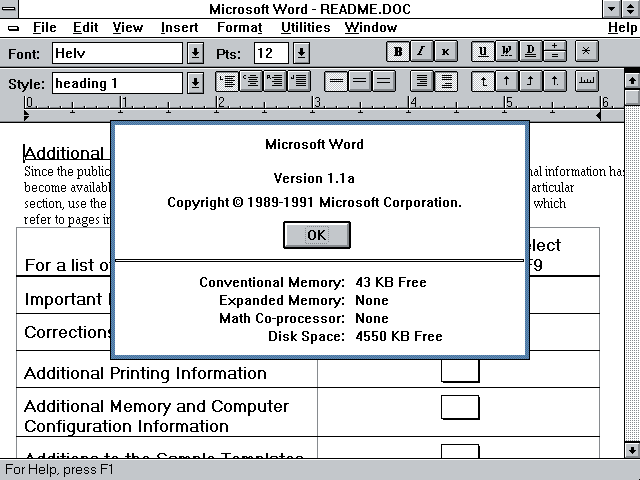The width and height of the screenshot is (640, 480).
Task: Open the Font dropdown arrow
Action: pos(196,53)
